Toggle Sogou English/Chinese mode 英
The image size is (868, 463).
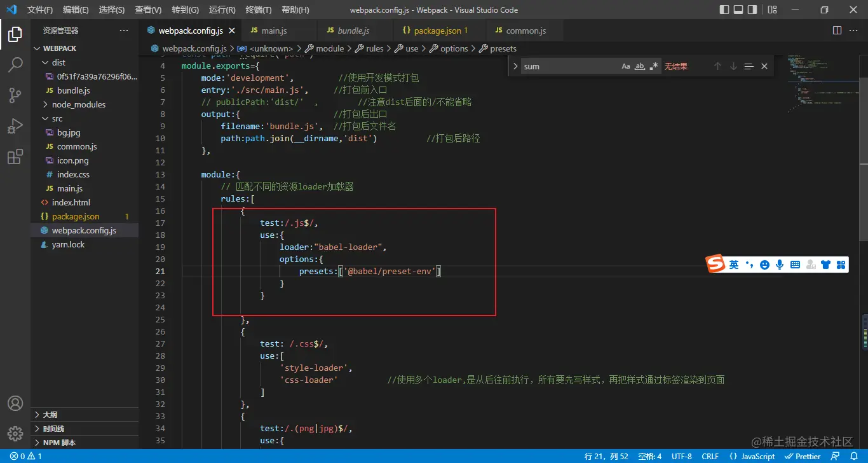point(734,265)
